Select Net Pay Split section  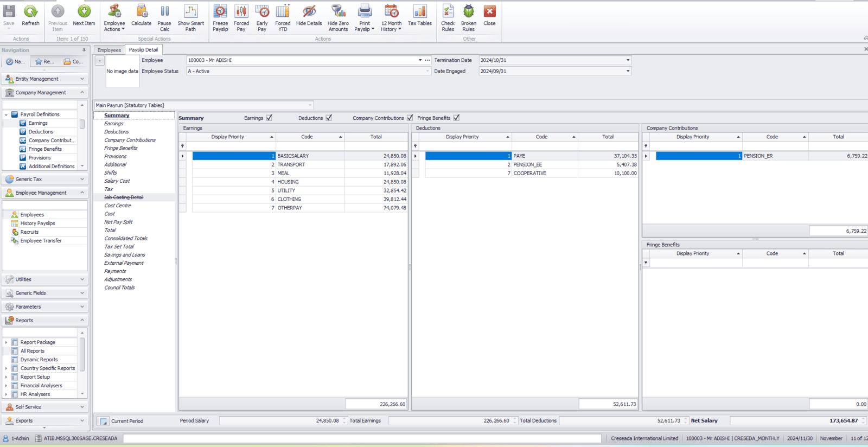[x=118, y=222]
